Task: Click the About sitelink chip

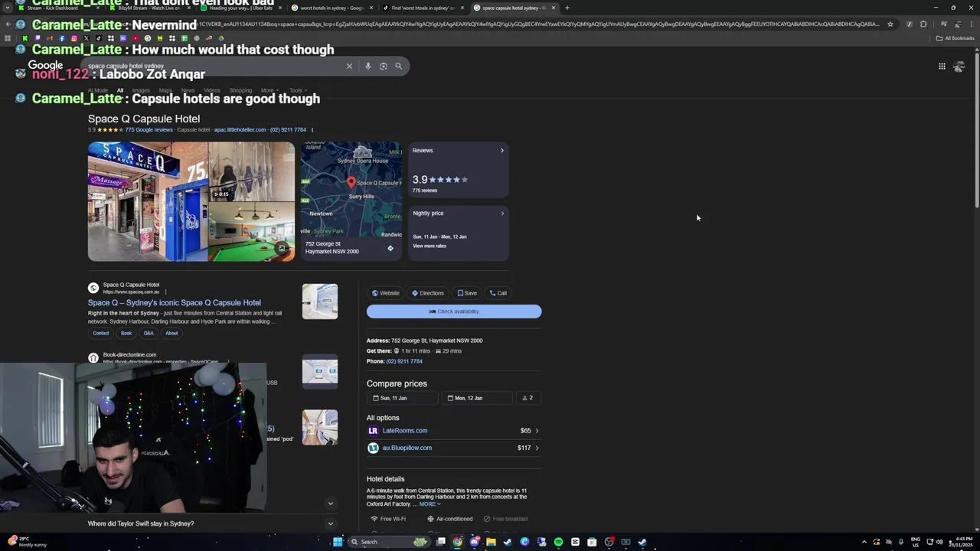Action: pyautogui.click(x=171, y=333)
